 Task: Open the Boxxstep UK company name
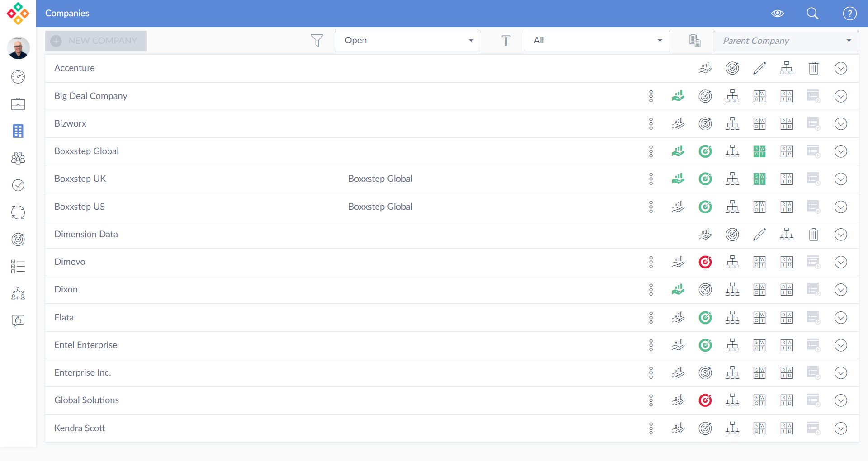coord(80,179)
